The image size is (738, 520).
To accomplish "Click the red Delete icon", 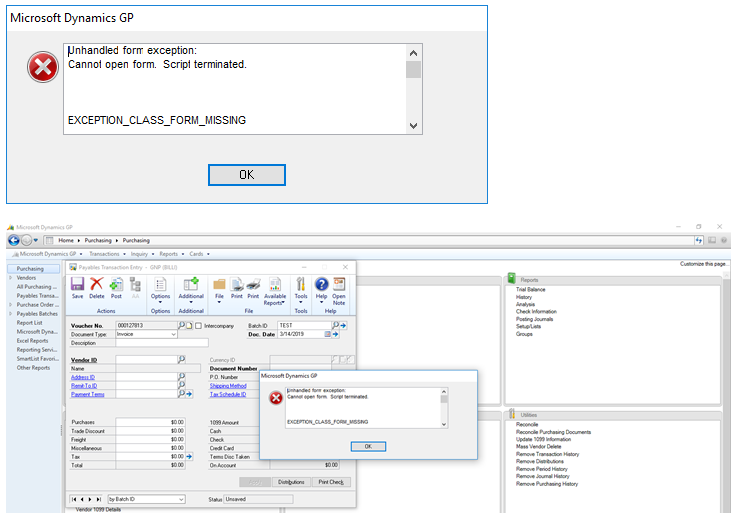I will (x=96, y=284).
